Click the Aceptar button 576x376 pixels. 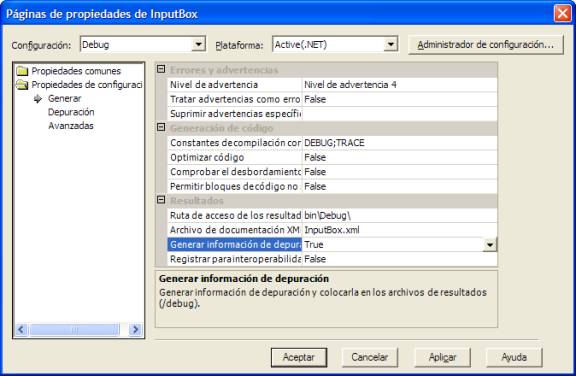pyautogui.click(x=299, y=357)
